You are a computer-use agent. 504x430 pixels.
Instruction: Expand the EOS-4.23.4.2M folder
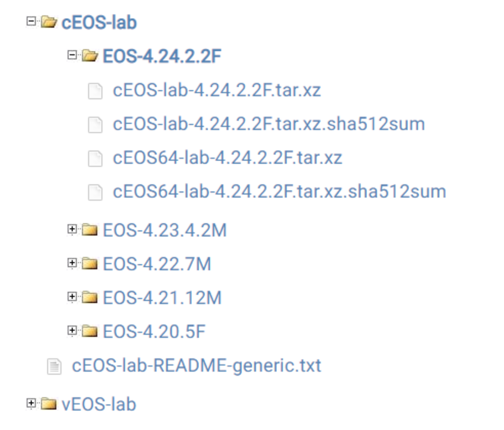coord(72,229)
